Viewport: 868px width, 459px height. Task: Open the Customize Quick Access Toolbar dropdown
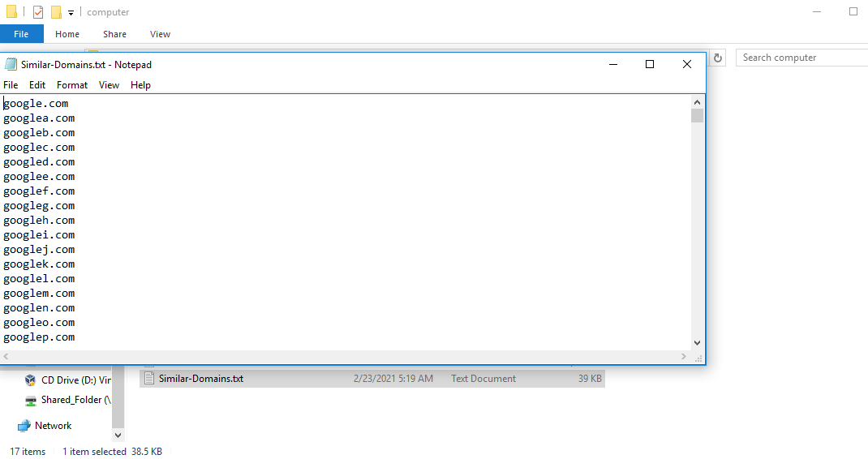[x=71, y=12]
